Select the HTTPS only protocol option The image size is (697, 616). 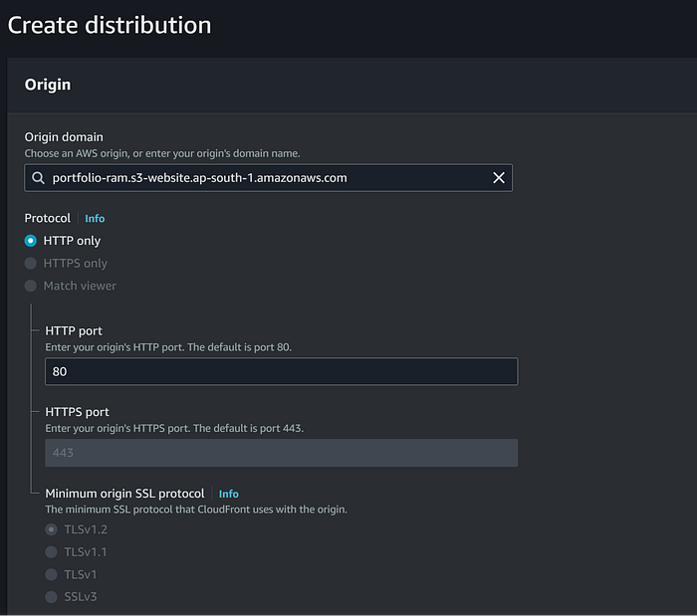(31, 264)
